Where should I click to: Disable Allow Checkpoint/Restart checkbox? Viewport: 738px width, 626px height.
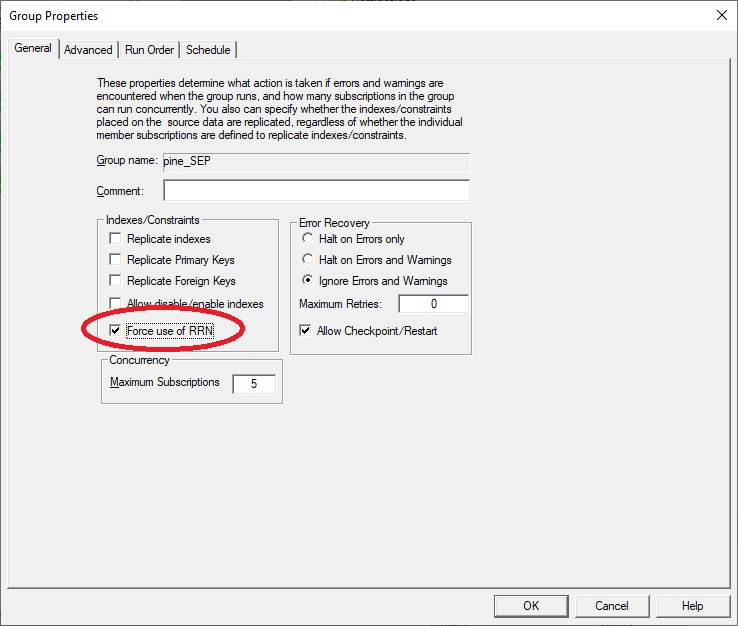tap(306, 331)
